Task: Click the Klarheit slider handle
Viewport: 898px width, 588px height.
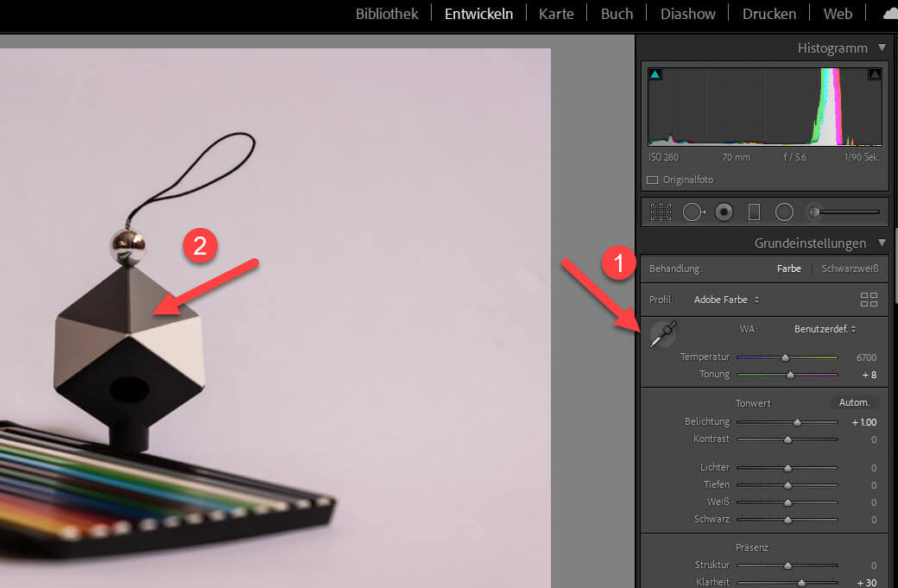Action: (801, 583)
